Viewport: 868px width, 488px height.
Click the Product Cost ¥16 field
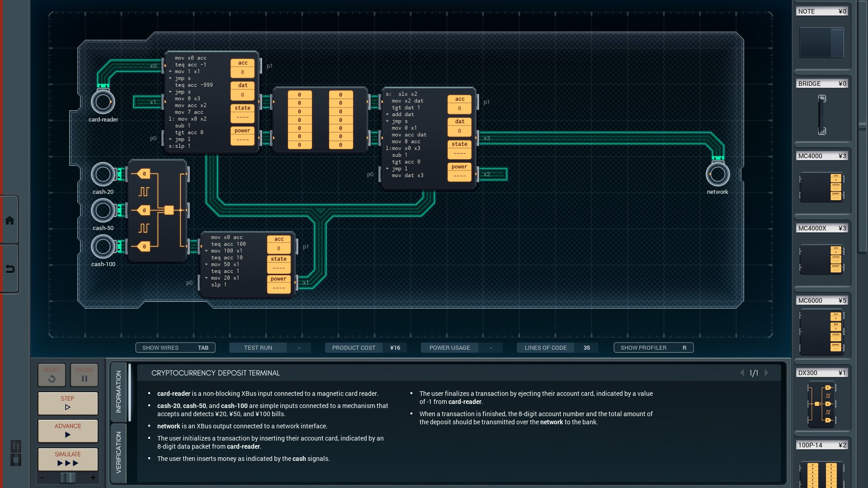pos(366,347)
